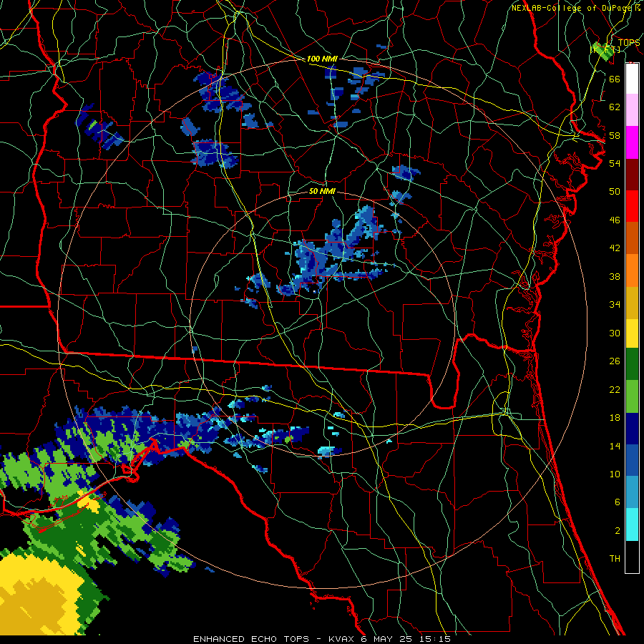
Task: Click the "TOPS" legend heading
Action: pyautogui.click(x=629, y=43)
